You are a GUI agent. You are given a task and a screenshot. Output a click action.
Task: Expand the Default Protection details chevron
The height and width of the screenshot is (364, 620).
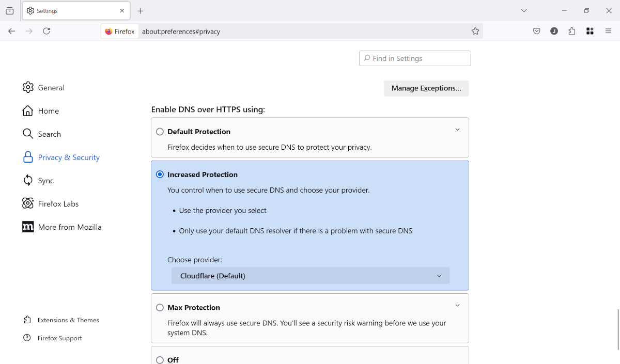[x=457, y=129]
